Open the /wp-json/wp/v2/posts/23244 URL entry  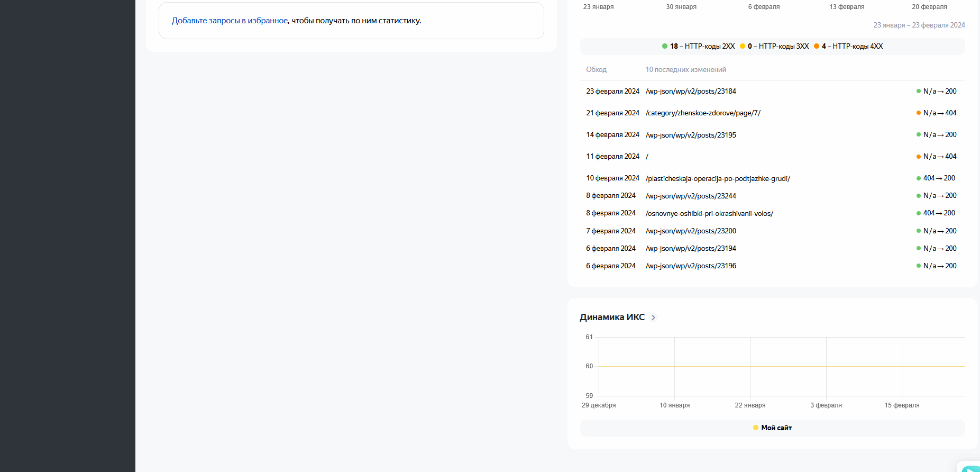pyautogui.click(x=691, y=196)
